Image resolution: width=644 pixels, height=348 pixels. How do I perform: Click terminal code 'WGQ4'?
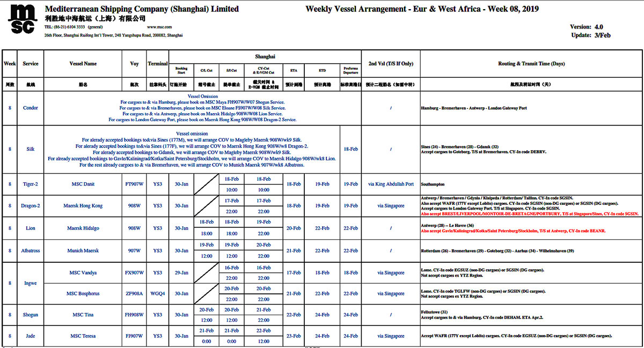point(158,294)
